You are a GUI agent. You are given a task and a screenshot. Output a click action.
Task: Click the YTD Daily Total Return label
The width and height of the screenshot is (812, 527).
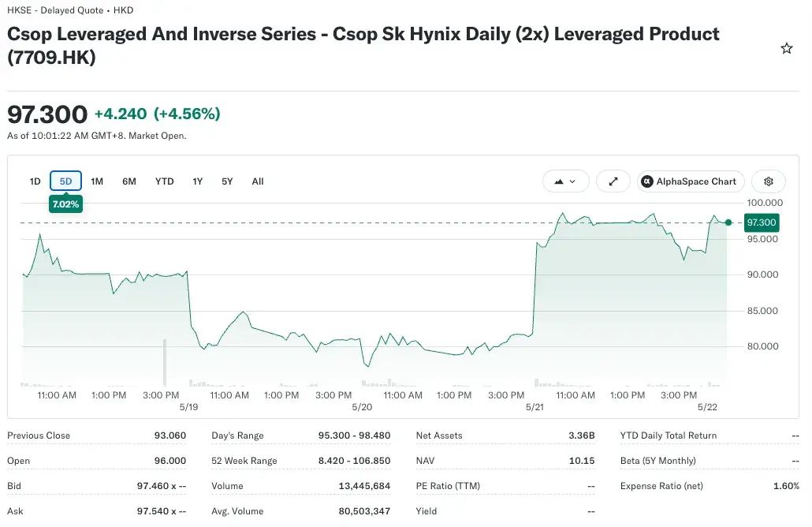[669, 435]
